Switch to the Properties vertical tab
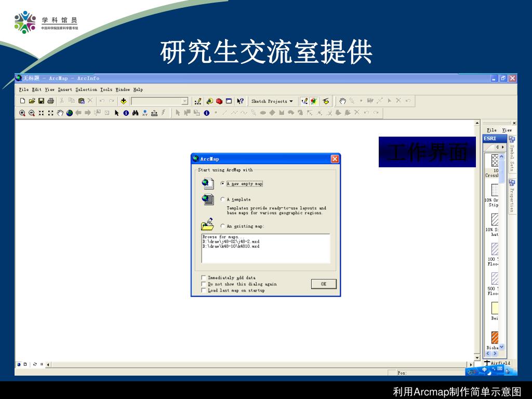Viewport: 532px width, 399px height. click(x=512, y=196)
